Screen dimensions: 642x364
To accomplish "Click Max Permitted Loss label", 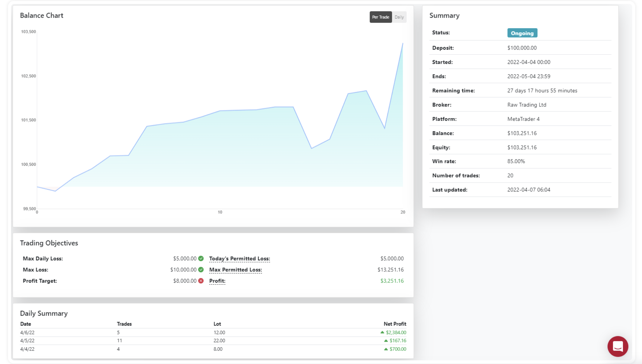I will (x=236, y=270).
